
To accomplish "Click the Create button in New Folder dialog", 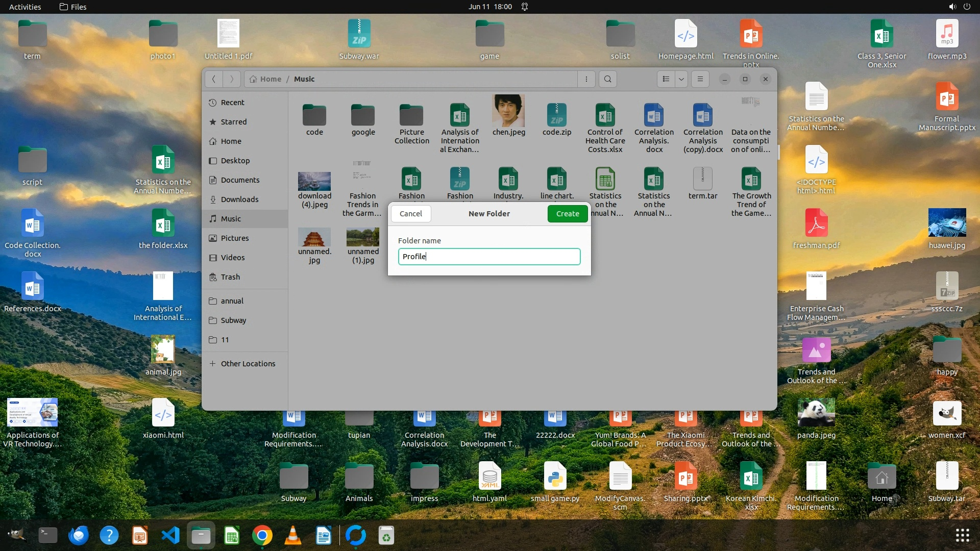I will click(567, 214).
